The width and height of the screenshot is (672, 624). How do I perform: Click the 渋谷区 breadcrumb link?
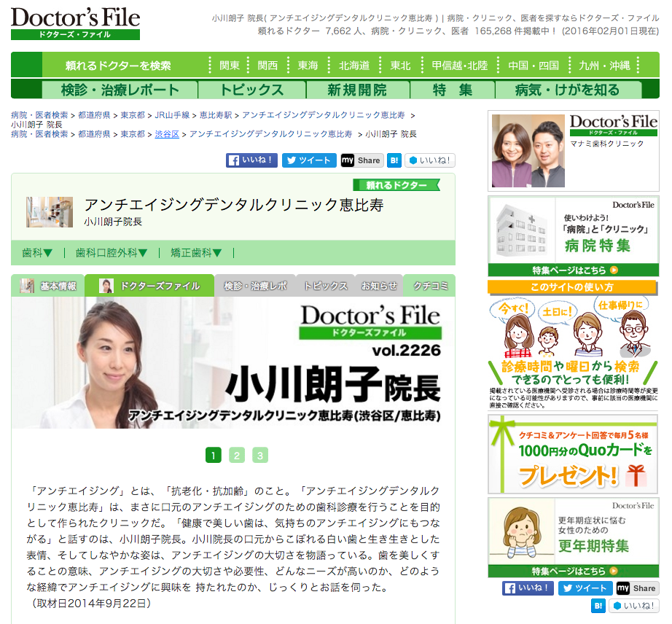click(x=167, y=134)
